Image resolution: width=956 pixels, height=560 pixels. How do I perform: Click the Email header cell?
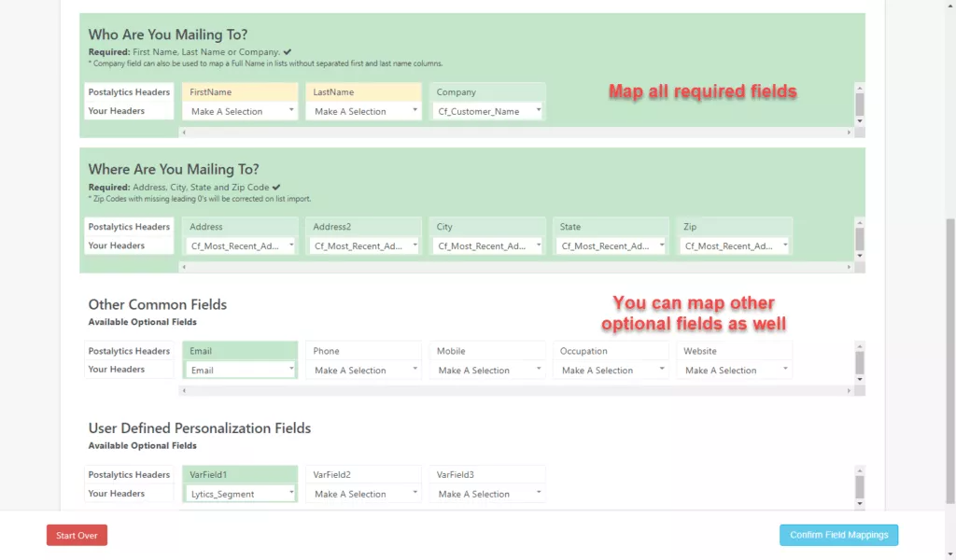pyautogui.click(x=240, y=351)
